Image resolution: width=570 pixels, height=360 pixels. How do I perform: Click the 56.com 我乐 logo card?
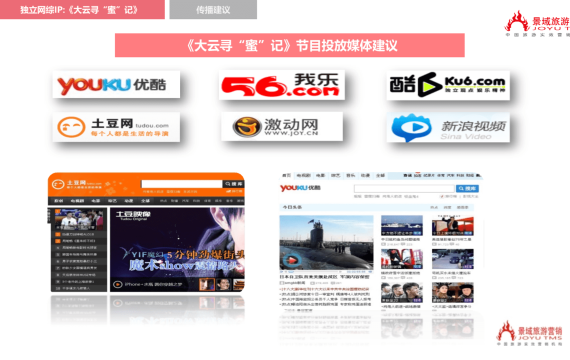point(282,85)
